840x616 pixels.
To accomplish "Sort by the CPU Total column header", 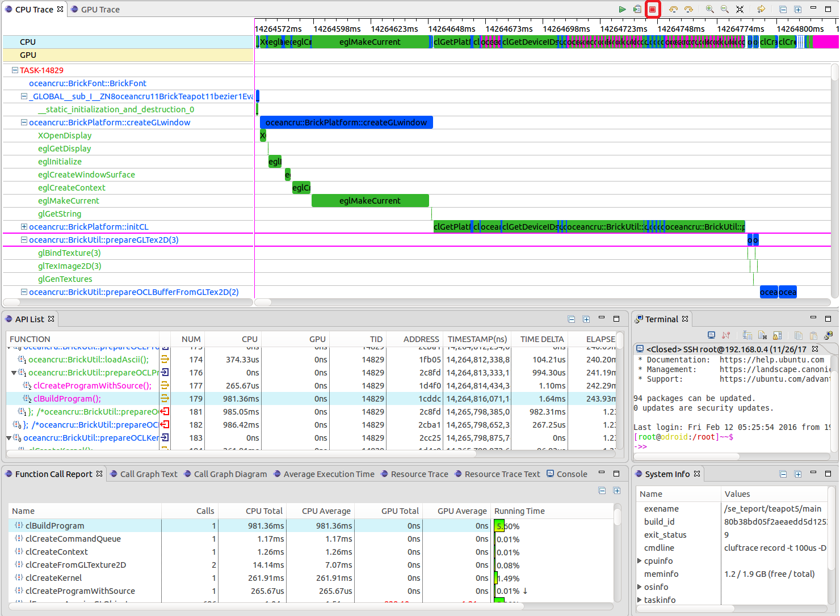I will (264, 511).
